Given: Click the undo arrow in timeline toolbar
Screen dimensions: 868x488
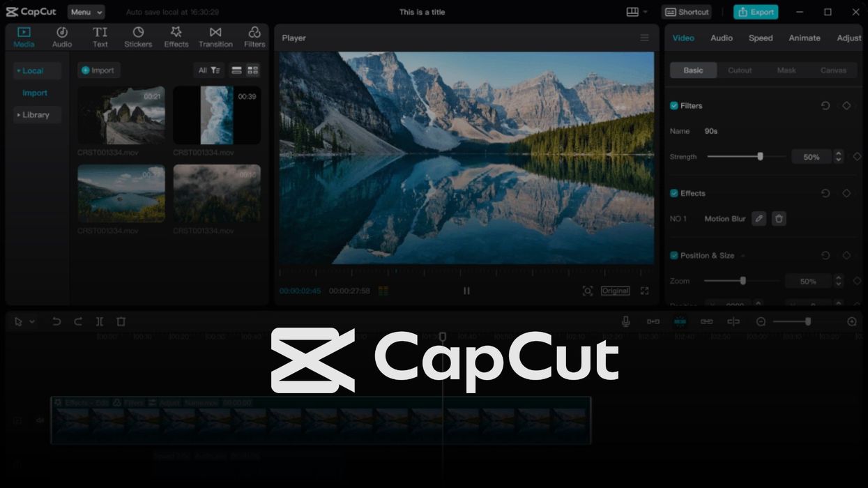Looking at the screenshot, I should tap(56, 321).
